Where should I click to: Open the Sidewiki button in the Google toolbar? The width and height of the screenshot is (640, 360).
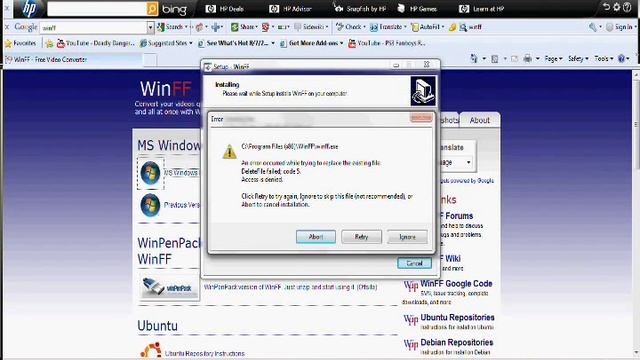[311, 27]
